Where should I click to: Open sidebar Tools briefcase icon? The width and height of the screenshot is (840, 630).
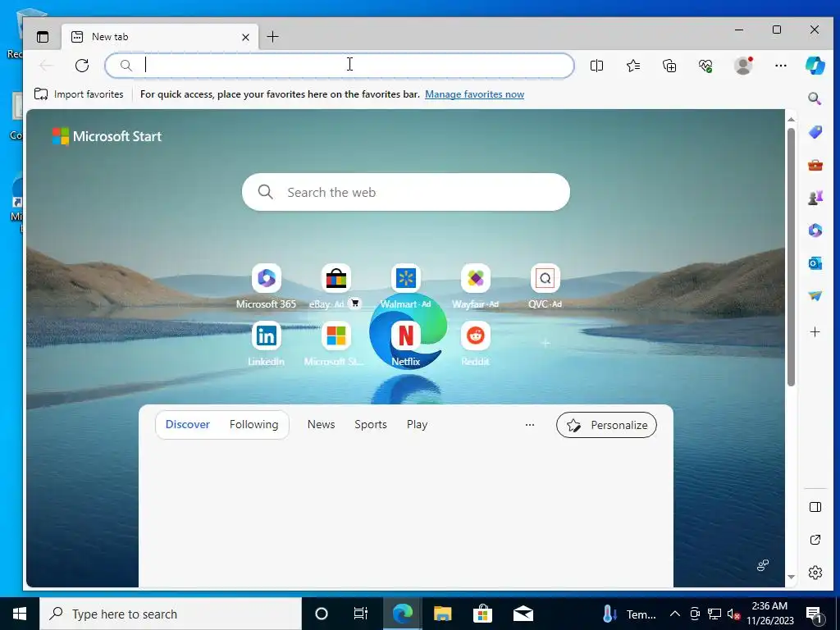pos(815,165)
